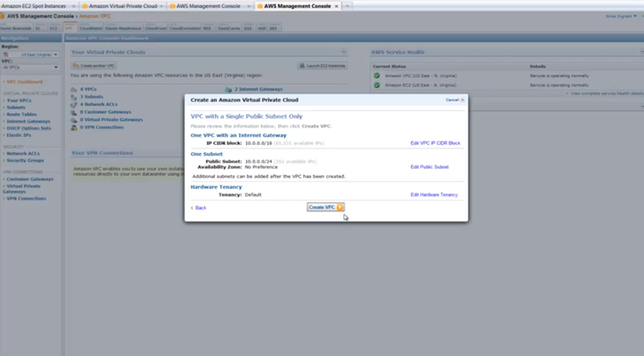Open the 2 Internet Gateways link
644x356 pixels.
point(259,89)
